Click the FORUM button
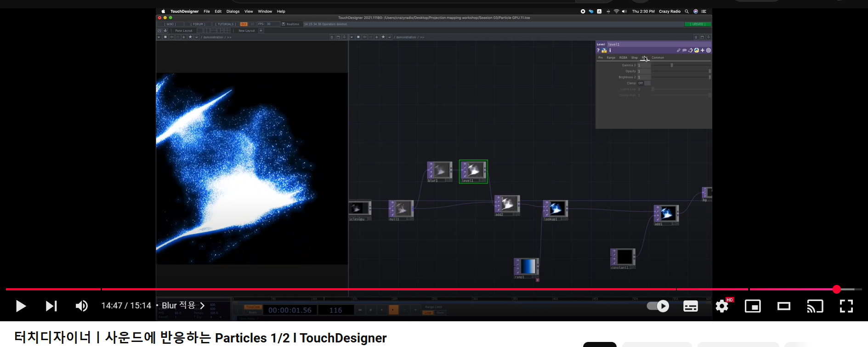The image size is (868, 347). (x=198, y=24)
